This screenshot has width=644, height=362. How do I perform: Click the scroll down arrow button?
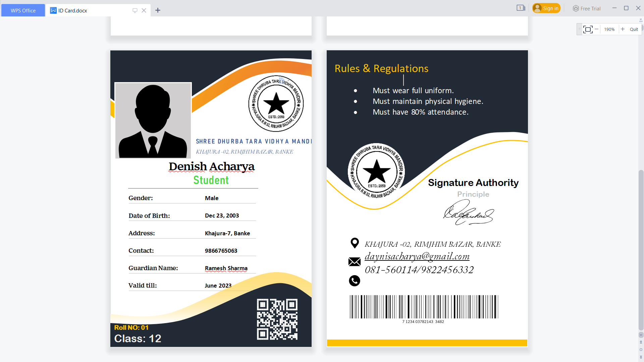[x=641, y=335]
